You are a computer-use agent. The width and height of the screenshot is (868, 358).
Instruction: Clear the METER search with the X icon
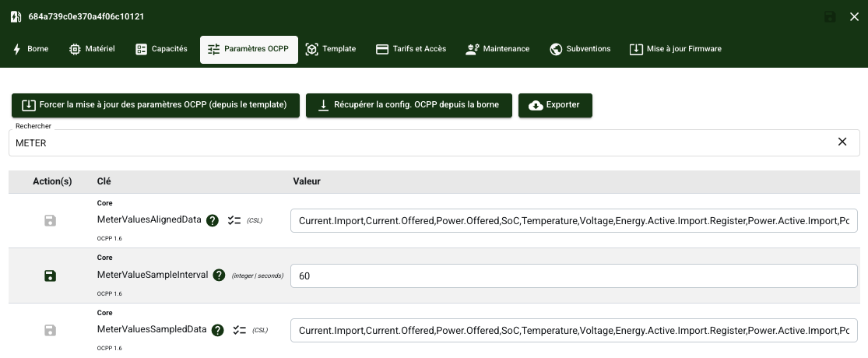tap(842, 142)
